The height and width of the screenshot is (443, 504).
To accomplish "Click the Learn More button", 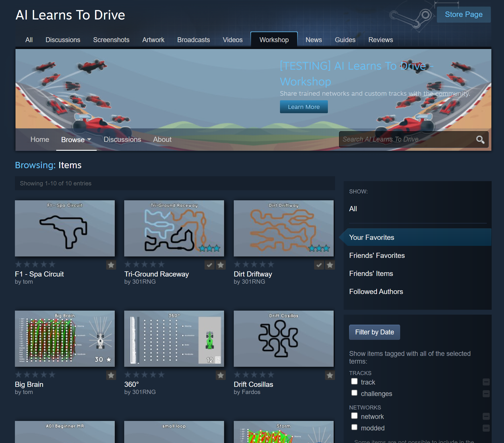I will (304, 107).
